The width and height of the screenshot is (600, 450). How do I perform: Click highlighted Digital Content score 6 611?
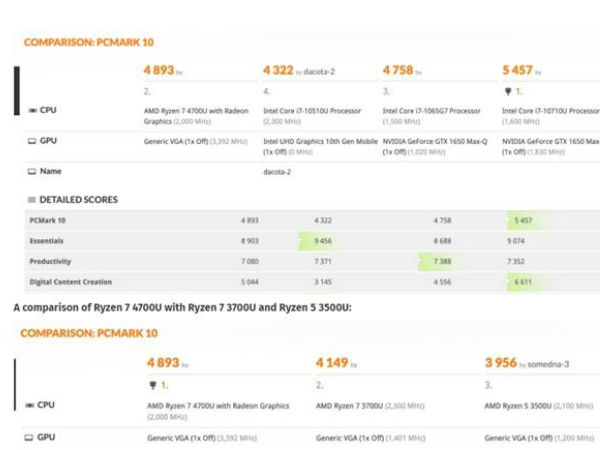coord(523,282)
